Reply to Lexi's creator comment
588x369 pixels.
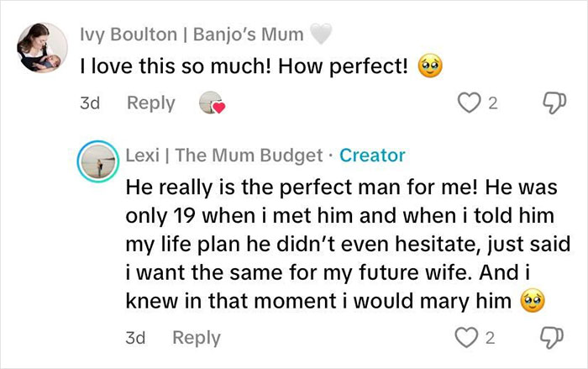coord(197,338)
